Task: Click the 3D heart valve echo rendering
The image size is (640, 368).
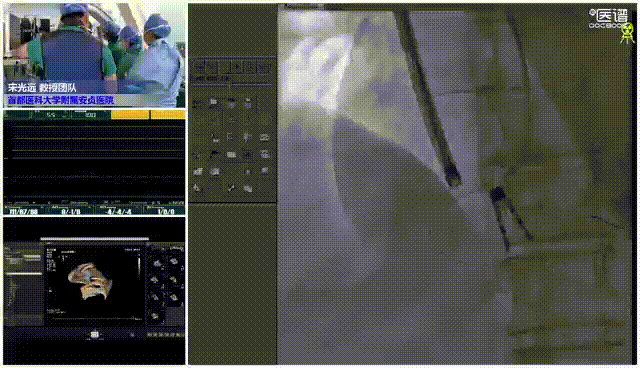Action: pyautogui.click(x=90, y=281)
